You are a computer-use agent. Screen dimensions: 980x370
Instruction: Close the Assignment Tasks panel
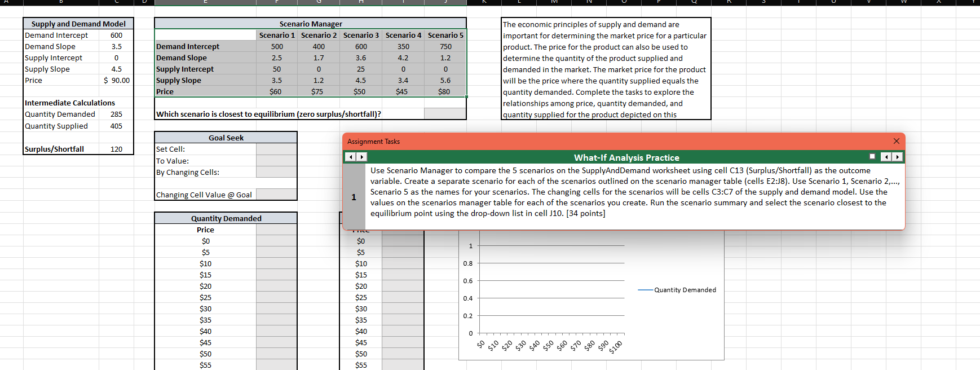click(897, 141)
